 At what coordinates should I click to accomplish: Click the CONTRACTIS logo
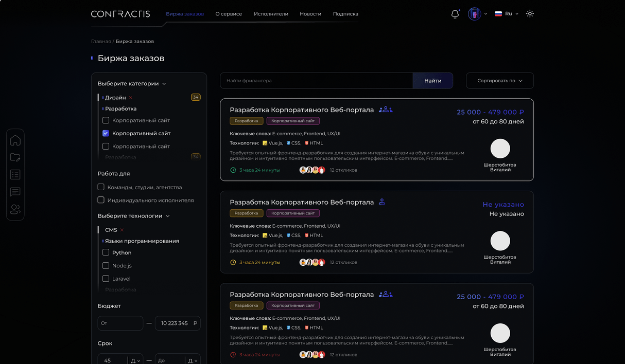coord(120,14)
